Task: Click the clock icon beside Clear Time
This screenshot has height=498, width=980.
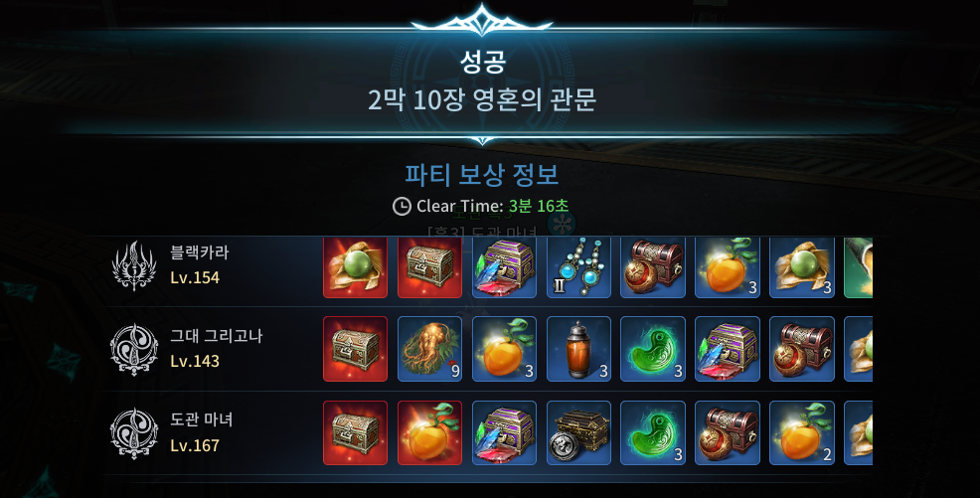Action: (402, 206)
